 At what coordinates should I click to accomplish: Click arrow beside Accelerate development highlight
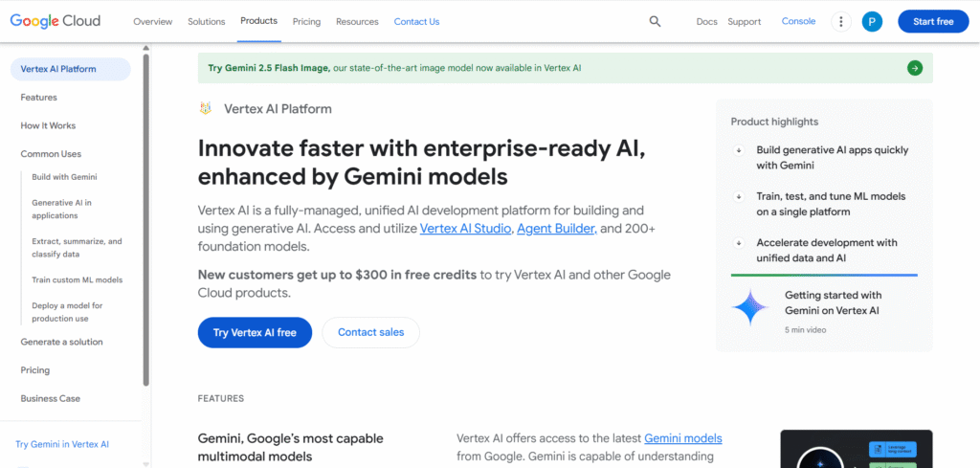tap(739, 242)
